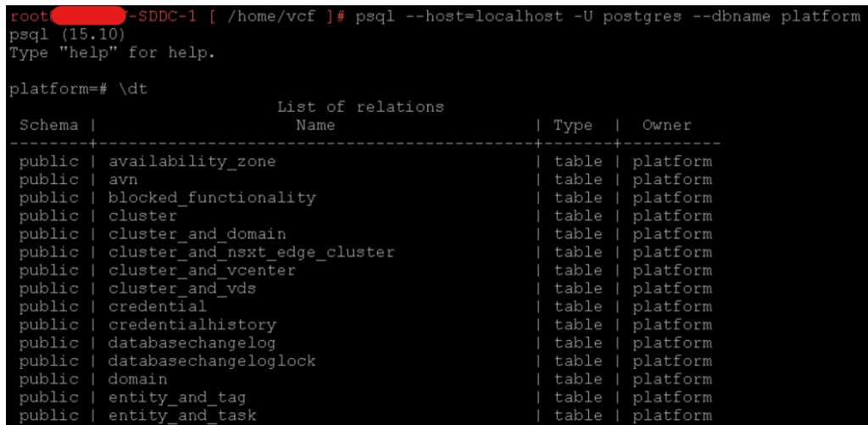The height and width of the screenshot is (425, 868).
Task: Click the availability_zone table name
Action: point(192,161)
